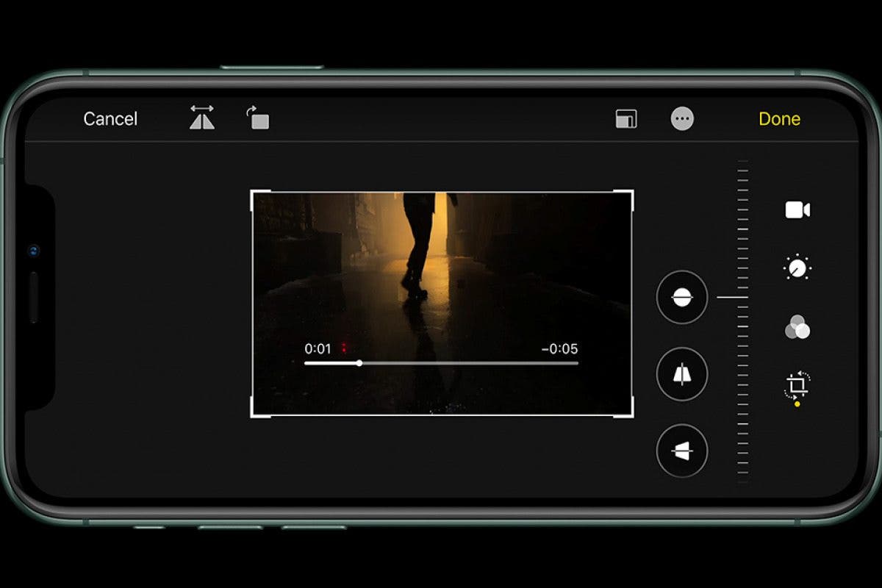Viewport: 882px width, 588px height.
Task: Tap Cancel to discard edits
Action: coord(111,118)
